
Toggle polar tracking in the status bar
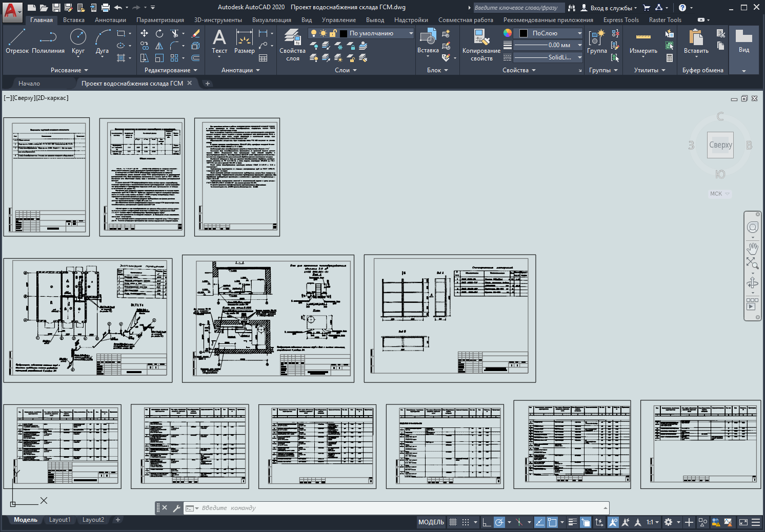click(x=499, y=522)
